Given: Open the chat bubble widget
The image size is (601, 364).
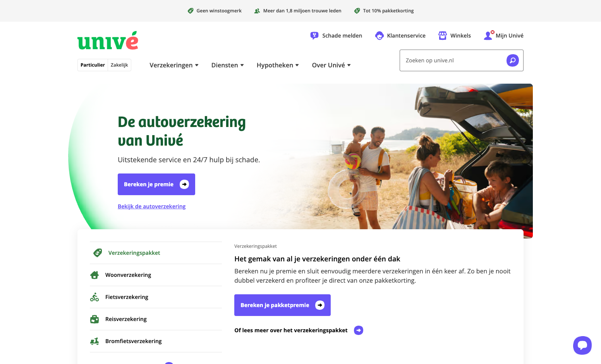Looking at the screenshot, I should click(x=582, y=345).
